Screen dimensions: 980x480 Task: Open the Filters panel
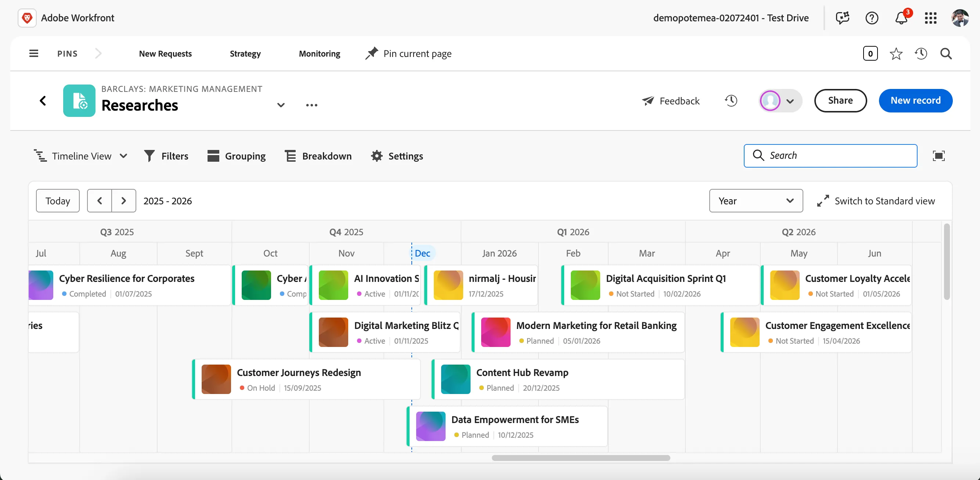166,156
